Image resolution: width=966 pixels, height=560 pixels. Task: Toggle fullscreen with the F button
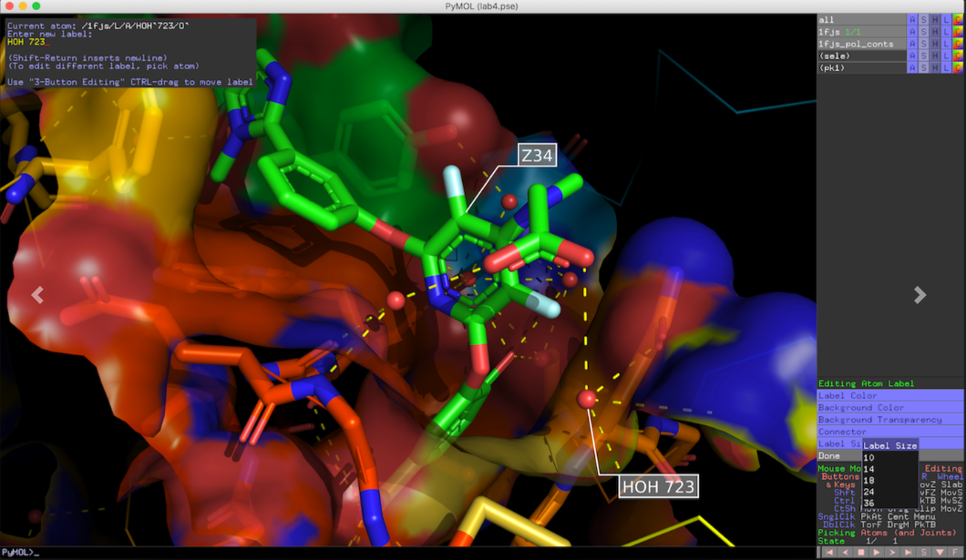coord(956,553)
